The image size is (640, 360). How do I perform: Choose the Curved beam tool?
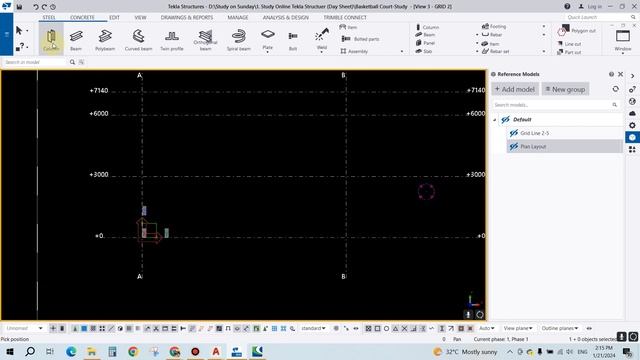[138, 39]
